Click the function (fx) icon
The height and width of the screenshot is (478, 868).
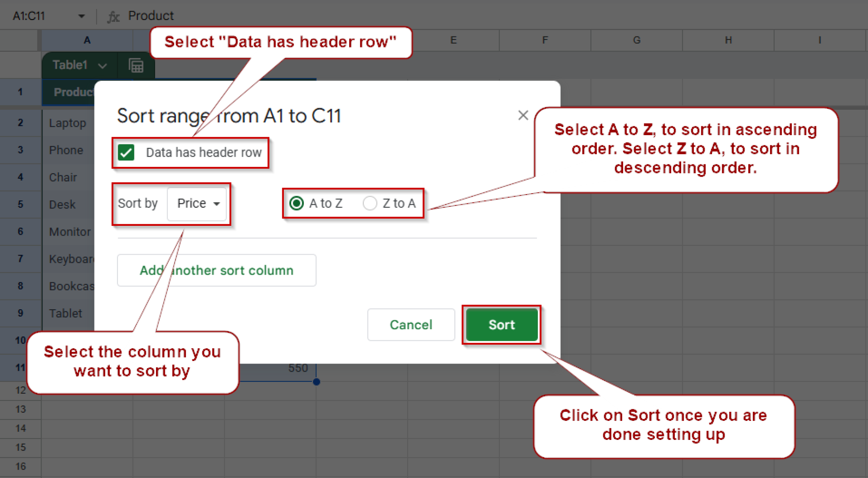pyautogui.click(x=113, y=16)
